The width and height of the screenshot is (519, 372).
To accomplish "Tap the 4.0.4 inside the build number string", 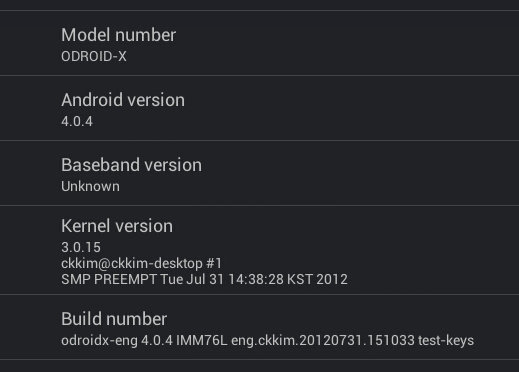I will coord(157,340).
